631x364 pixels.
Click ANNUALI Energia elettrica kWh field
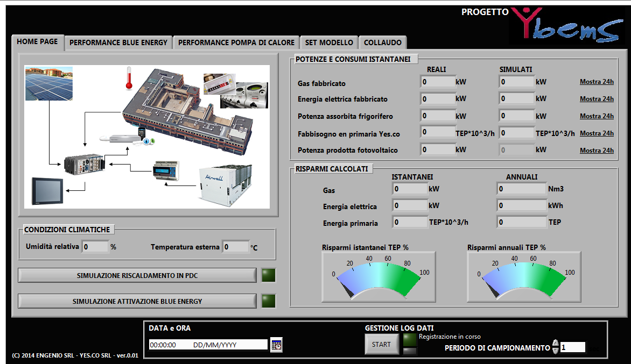[522, 206]
